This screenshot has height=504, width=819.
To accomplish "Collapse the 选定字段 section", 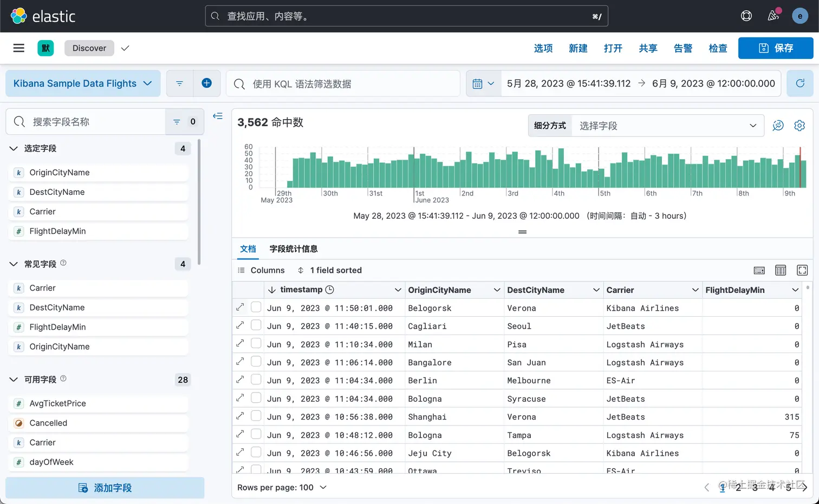I will click(x=14, y=148).
